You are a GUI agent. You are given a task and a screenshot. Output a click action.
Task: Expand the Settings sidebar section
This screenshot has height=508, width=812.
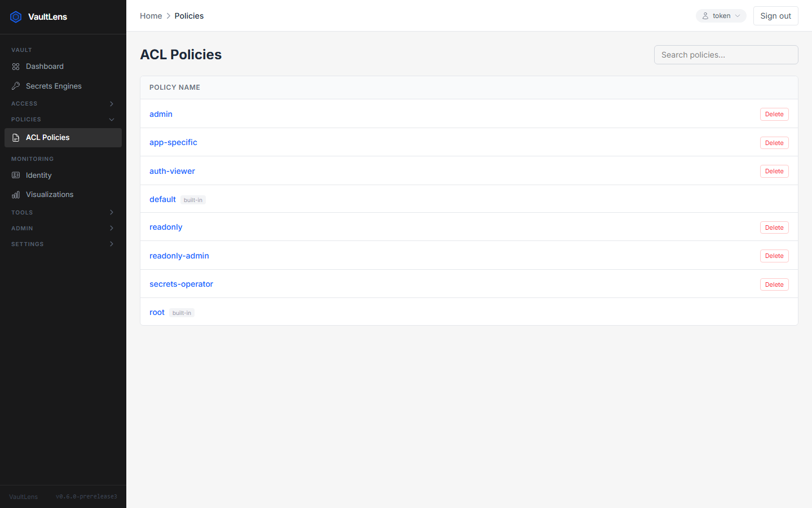(x=63, y=244)
